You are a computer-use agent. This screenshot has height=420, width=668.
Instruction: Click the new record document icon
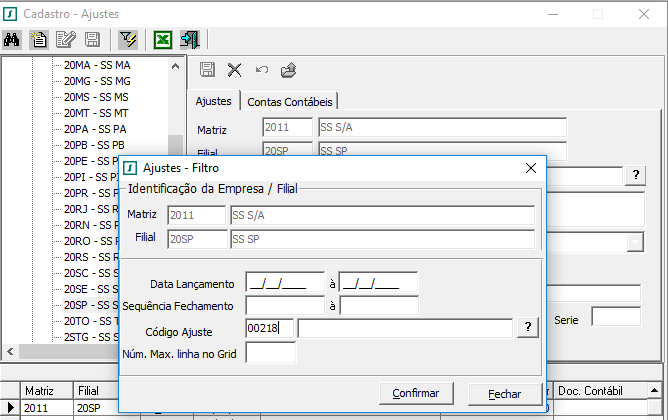click(x=40, y=40)
